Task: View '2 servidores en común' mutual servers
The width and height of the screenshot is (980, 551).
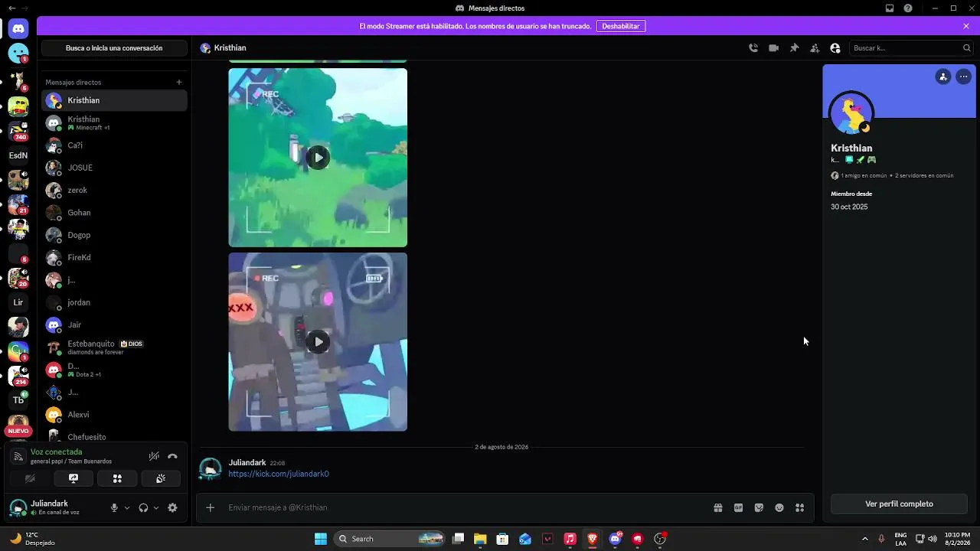Action: point(924,176)
